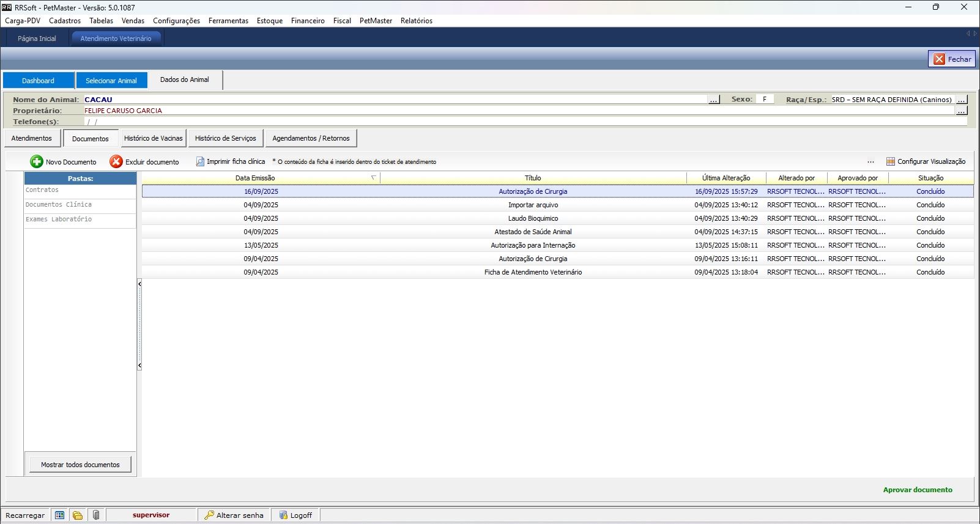Switch to the Histórico de Vacinas tab
The width and height of the screenshot is (980, 524).
[x=153, y=138]
